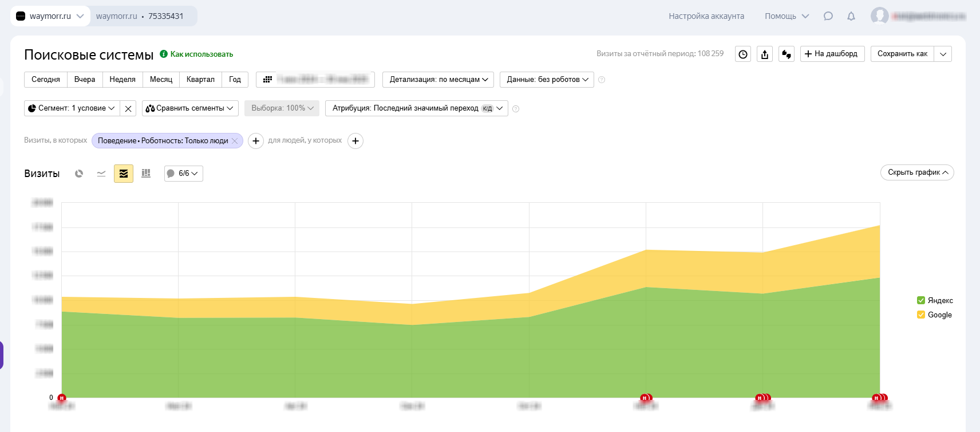Open the clock icon next to export
The width and height of the screenshot is (980, 432).
pyautogui.click(x=743, y=54)
